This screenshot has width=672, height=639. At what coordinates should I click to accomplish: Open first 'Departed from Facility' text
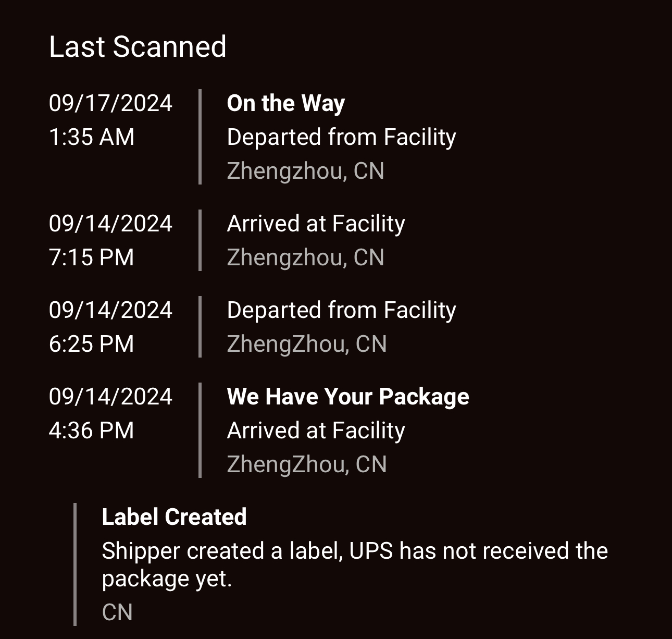[342, 137]
